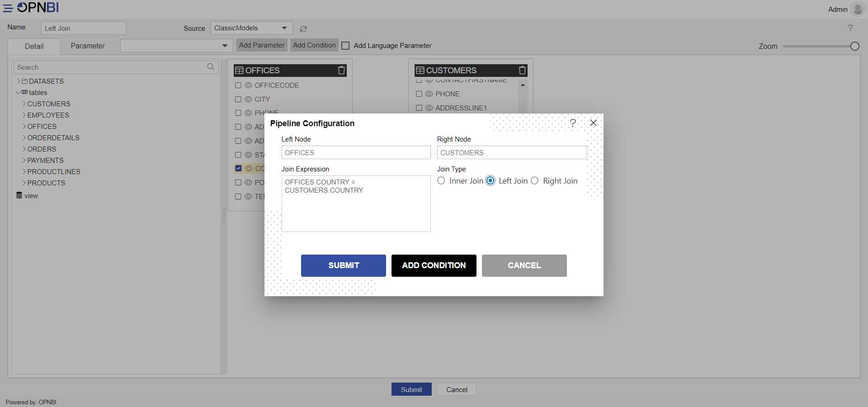Viewport: 868px width, 407px height.
Task: Enable Add Language Parameter checkbox
Action: coord(345,46)
